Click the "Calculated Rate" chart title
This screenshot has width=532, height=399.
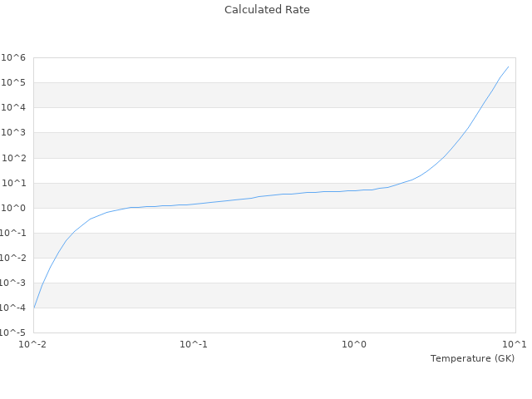[x=266, y=10]
